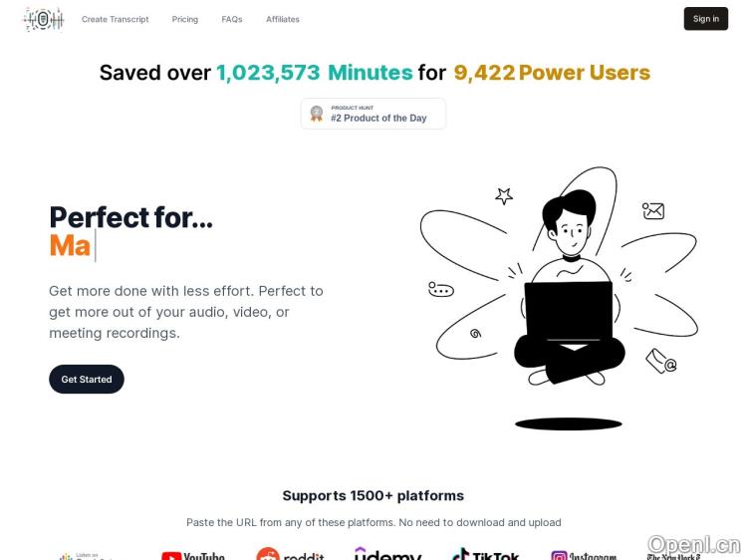Click the email @ envelope icon
Image resolution: width=747 pixels, height=560 pixels.
(661, 361)
